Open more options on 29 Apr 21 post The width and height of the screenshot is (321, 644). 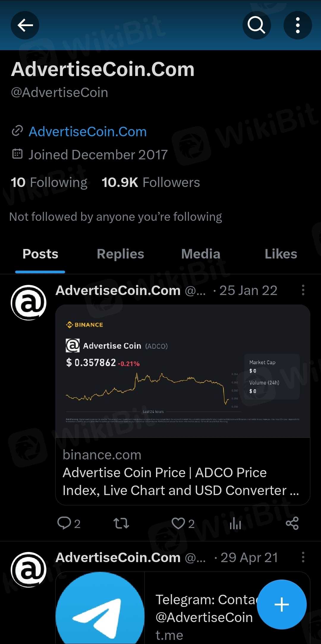(303, 557)
